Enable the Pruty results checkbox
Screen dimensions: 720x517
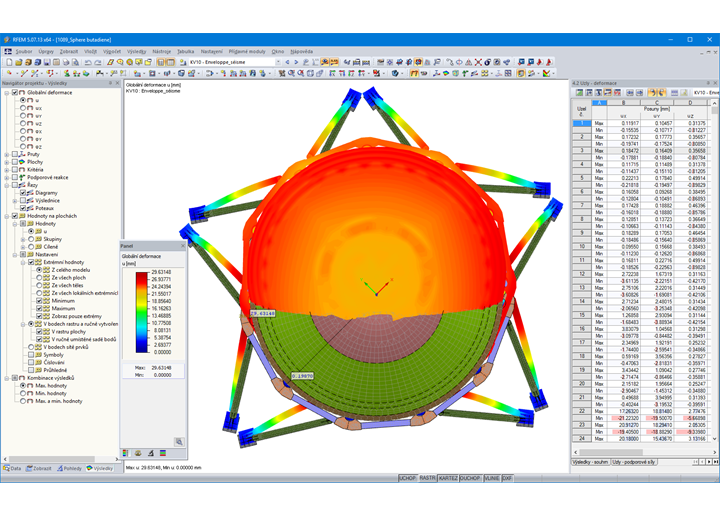pos(15,154)
